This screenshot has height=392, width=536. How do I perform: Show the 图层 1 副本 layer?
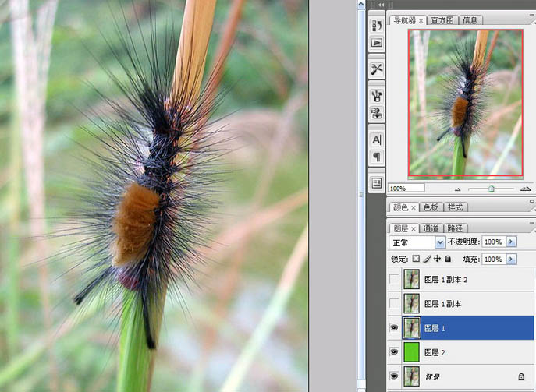(394, 304)
